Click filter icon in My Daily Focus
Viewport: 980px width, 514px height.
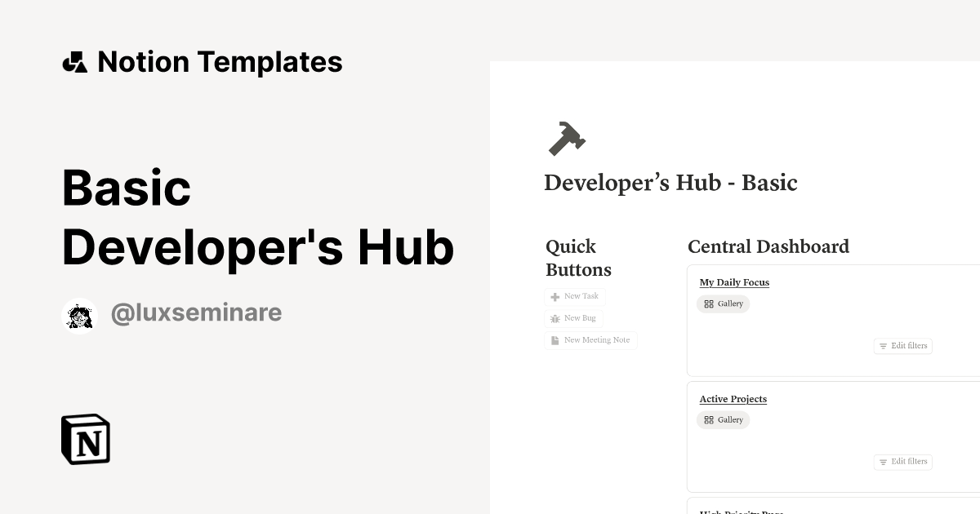point(883,346)
